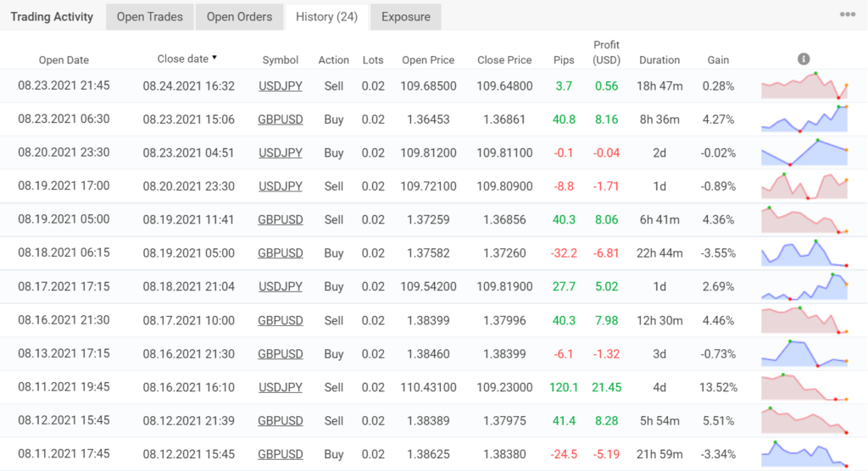Click the sparkline chart for 0.28% gain trade

click(804, 86)
